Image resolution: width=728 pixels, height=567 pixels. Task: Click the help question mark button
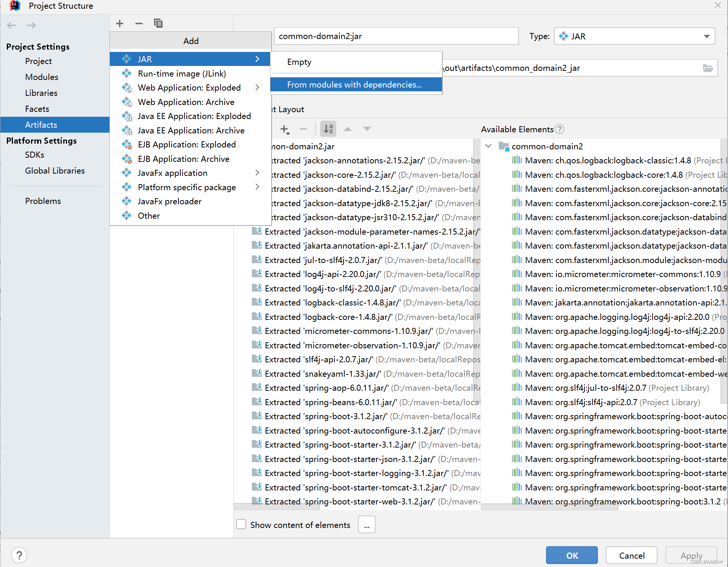19,555
